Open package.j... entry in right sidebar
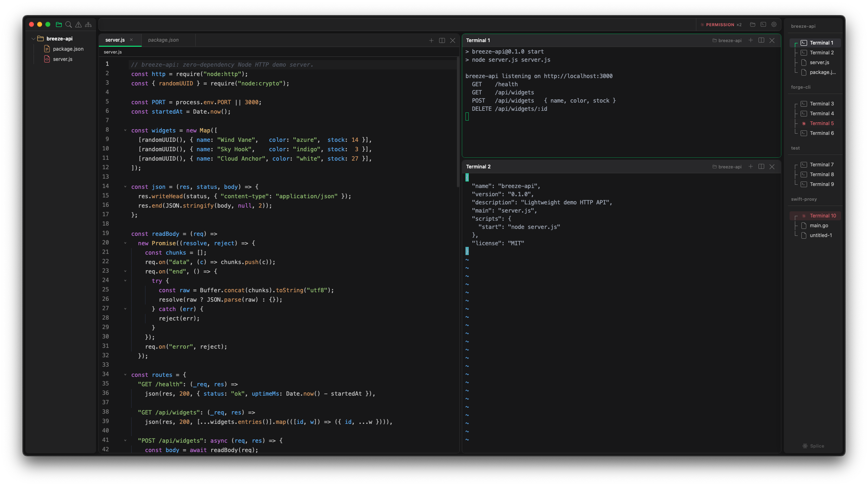Viewport: 868px width, 486px height. pos(815,72)
